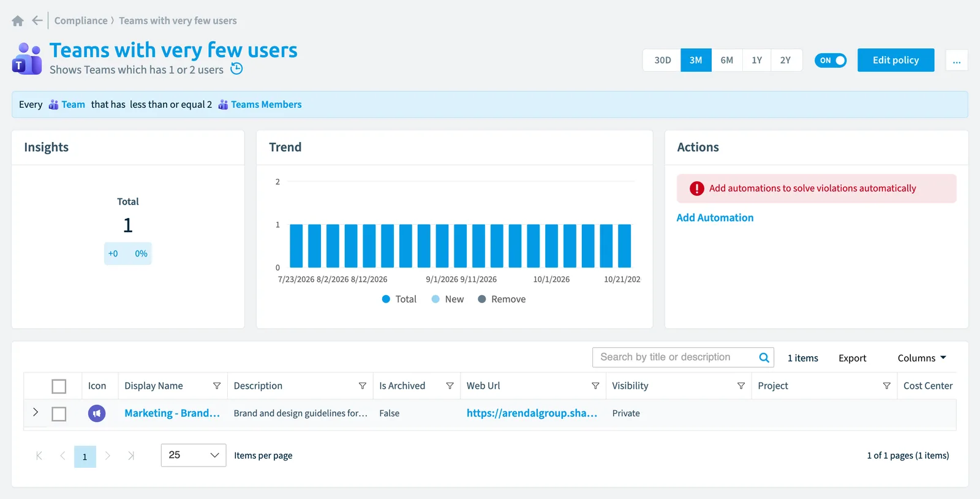Go to previous page of results
This screenshot has width=980, height=499.
click(x=62, y=456)
